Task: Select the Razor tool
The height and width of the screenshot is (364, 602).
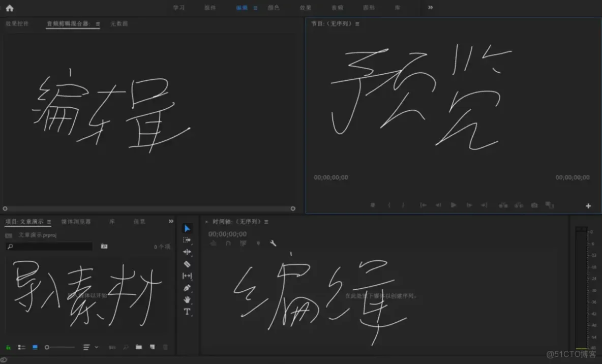Action: pos(187,264)
